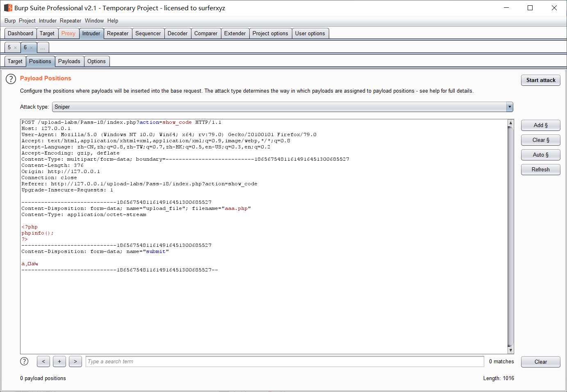Switch to the Options sub-tab

point(96,62)
